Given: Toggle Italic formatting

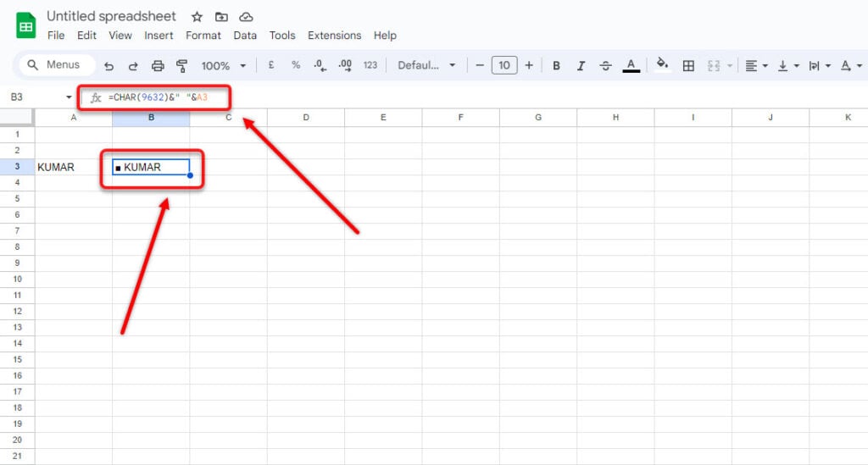Looking at the screenshot, I should pyautogui.click(x=581, y=66).
